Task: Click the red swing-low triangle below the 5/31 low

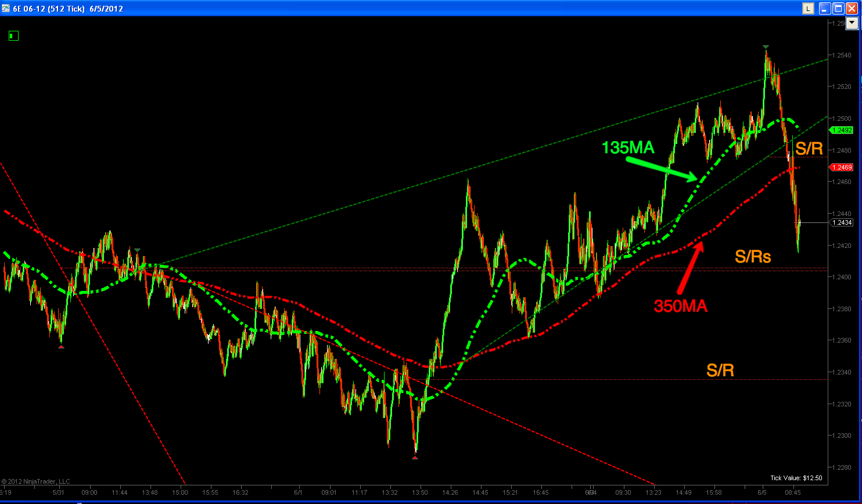Action: (62, 347)
